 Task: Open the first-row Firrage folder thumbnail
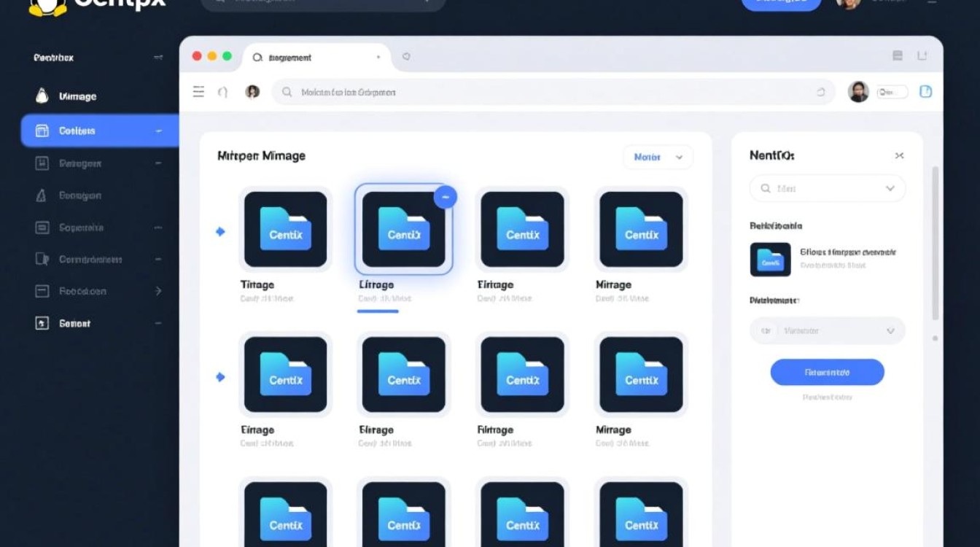pos(522,229)
